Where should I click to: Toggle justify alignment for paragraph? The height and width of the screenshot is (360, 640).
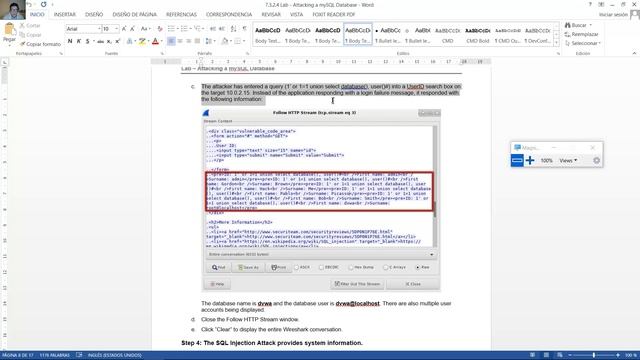pyautogui.click(x=198, y=41)
